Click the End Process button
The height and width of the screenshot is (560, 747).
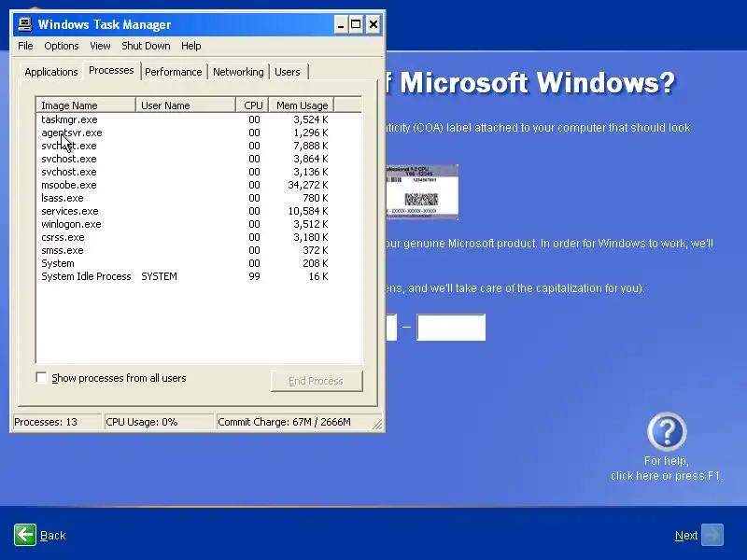click(317, 381)
